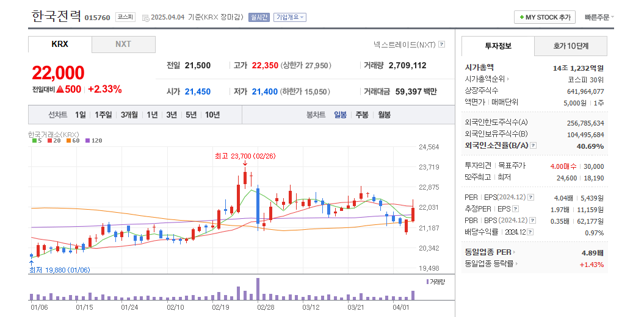This screenshot has height=317, width=644.
Task: Click the stock code 015760
Action: (97, 18)
